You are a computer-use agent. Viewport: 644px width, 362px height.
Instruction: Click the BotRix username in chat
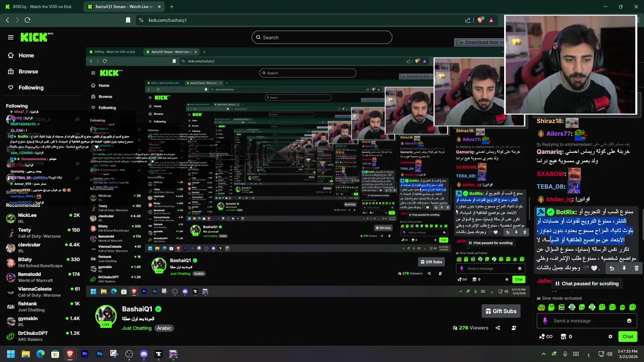(x=566, y=212)
